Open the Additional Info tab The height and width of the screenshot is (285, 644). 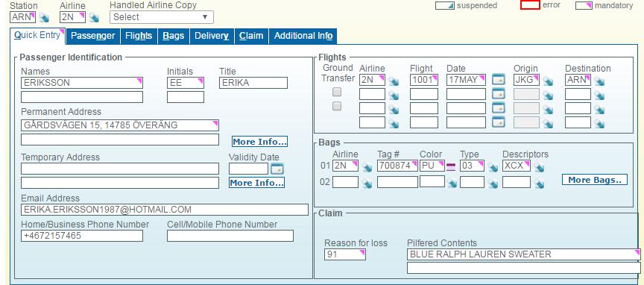[x=303, y=37]
